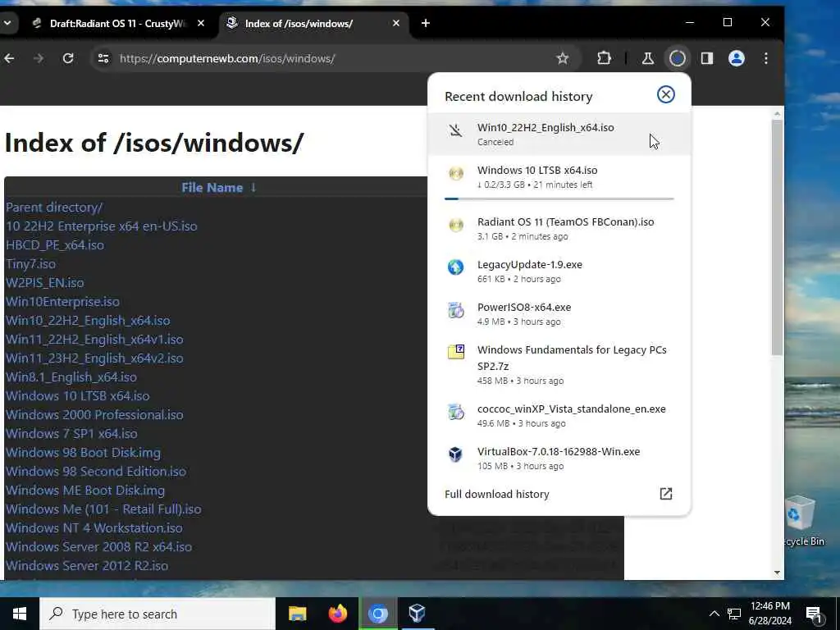This screenshot has width=840, height=630.
Task: Click the LegacyUpdate-1.9.exe file icon
Action: point(456,267)
